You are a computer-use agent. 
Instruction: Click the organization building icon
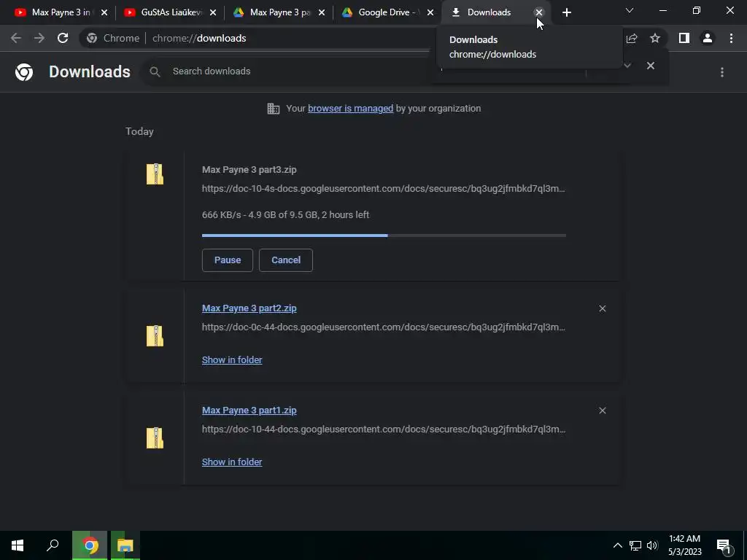(x=274, y=109)
